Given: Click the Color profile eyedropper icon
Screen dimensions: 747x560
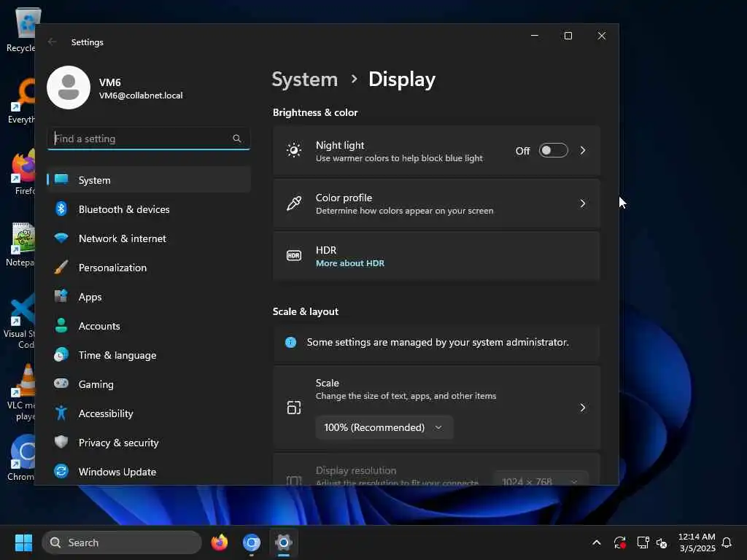Looking at the screenshot, I should point(294,203).
